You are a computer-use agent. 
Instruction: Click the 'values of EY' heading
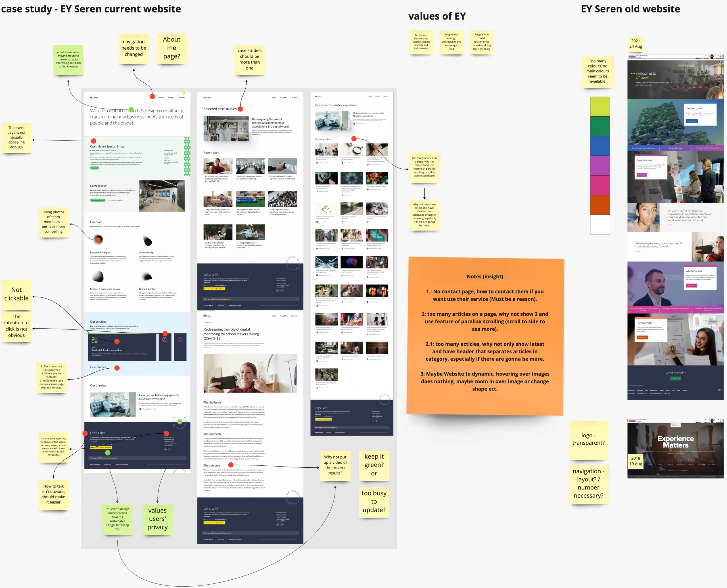point(437,16)
